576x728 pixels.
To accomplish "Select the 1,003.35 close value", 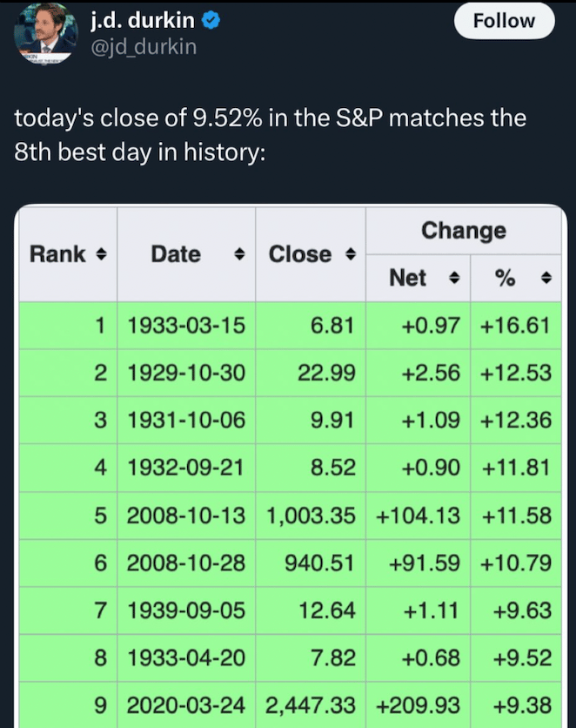I will [x=311, y=516].
